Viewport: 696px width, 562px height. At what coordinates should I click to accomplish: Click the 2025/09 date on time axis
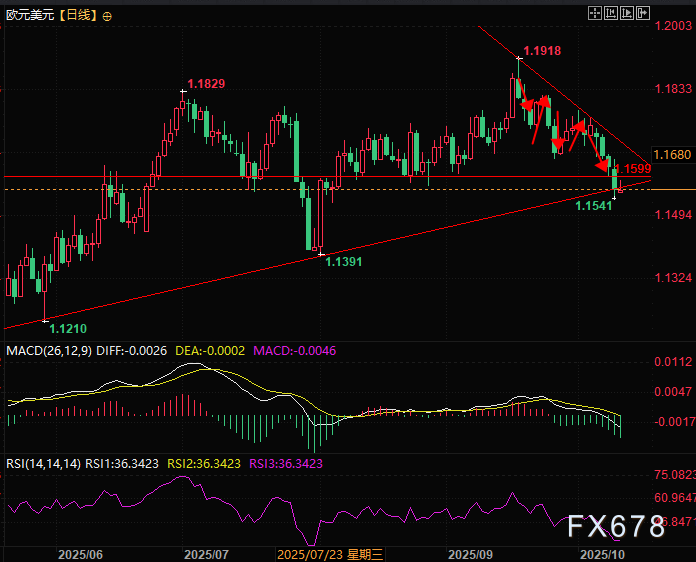pyautogui.click(x=471, y=553)
